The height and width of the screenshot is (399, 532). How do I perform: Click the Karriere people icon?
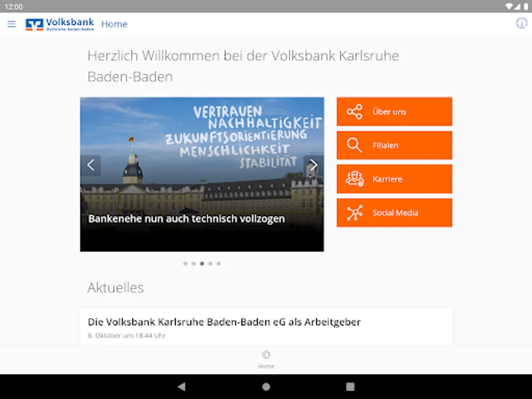[x=355, y=179]
